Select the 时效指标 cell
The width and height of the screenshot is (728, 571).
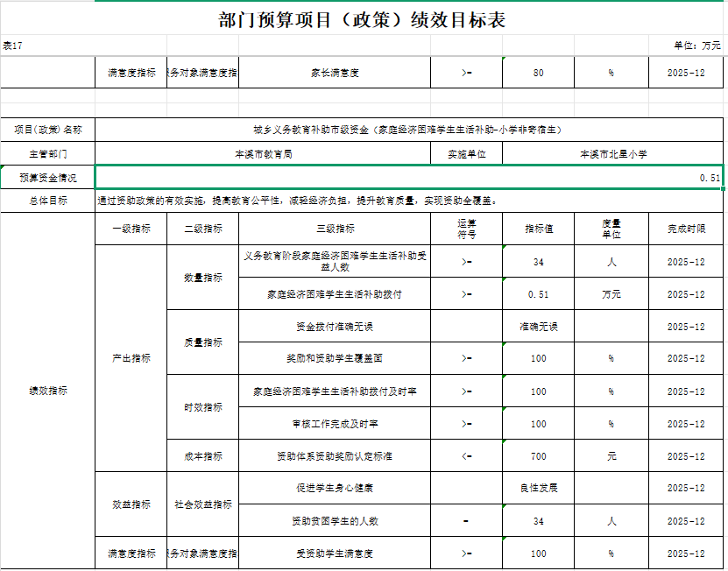coord(203,407)
